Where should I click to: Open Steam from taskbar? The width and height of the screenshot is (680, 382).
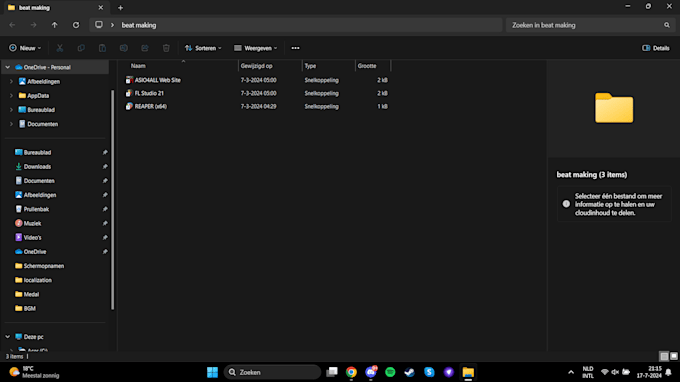(409, 372)
